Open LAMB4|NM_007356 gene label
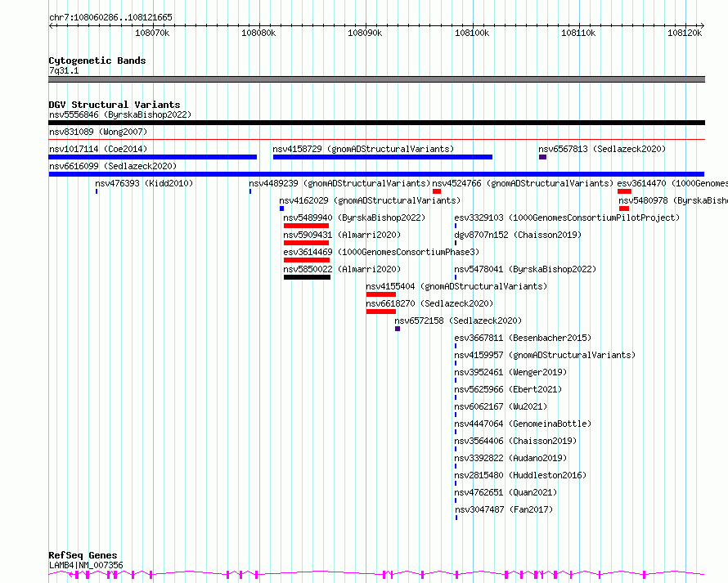 [x=86, y=565]
